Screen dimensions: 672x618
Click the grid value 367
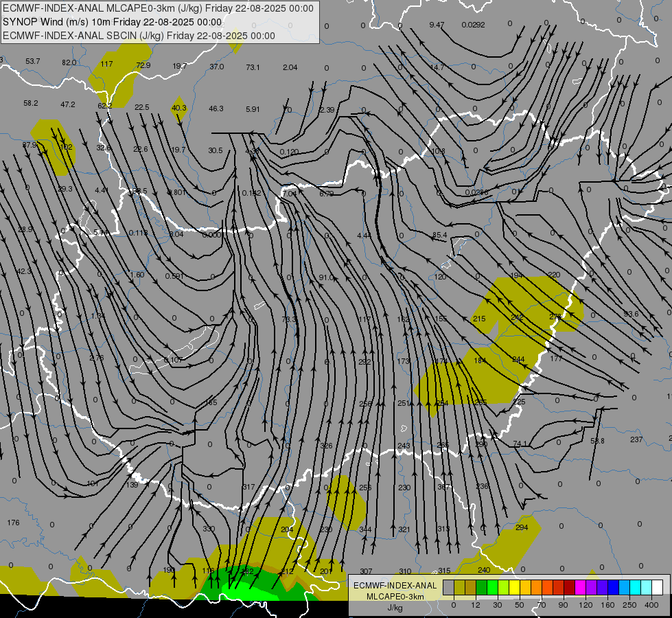pyautogui.click(x=443, y=488)
